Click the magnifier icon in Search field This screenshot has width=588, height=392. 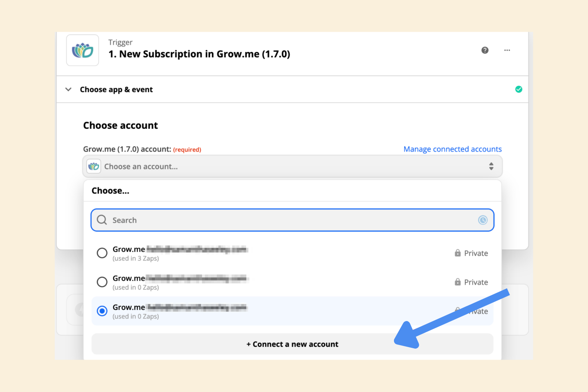[102, 220]
